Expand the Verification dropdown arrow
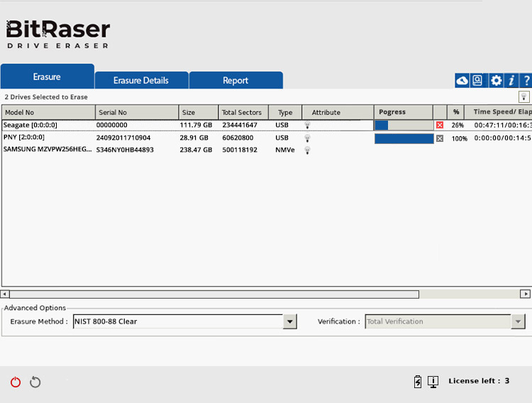532x403 pixels. pos(518,321)
